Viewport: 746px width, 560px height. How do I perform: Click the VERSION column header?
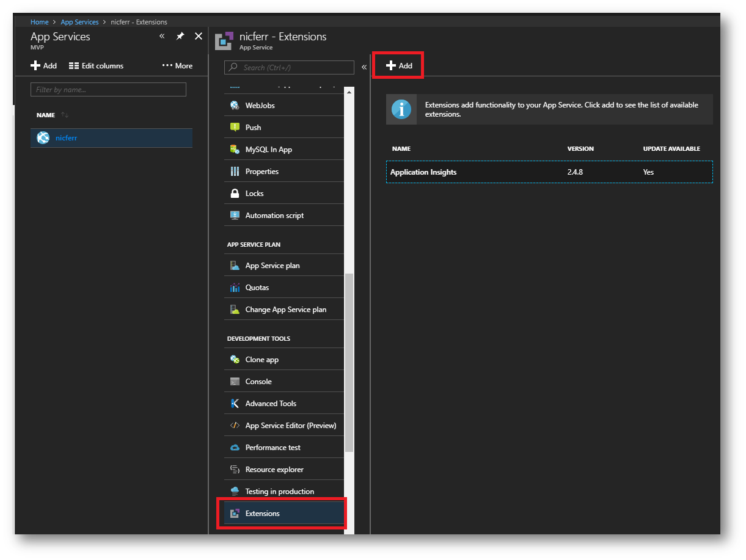click(x=580, y=149)
